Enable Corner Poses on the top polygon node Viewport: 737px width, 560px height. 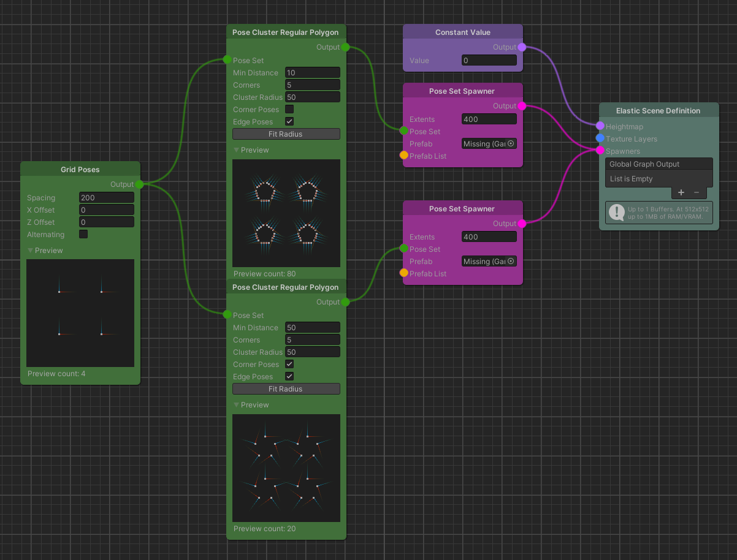click(x=289, y=109)
